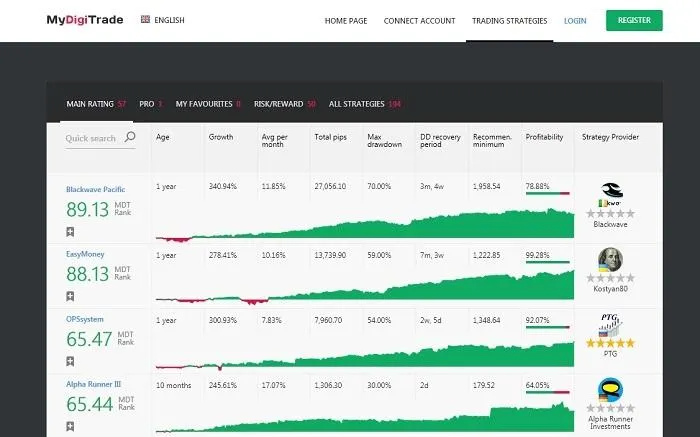Image resolution: width=700 pixels, height=437 pixels.
Task: Bookmark the Blackwave Pacific strategy
Action: pos(70,232)
